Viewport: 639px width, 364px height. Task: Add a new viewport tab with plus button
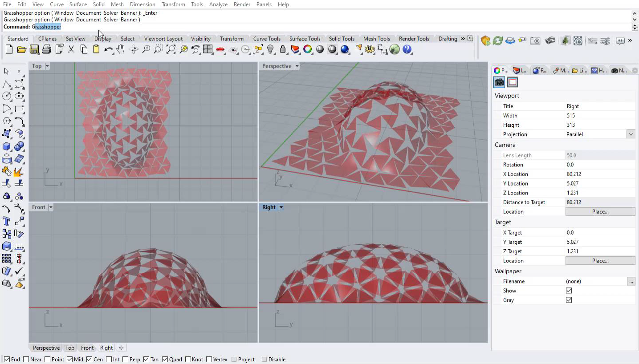point(121,348)
